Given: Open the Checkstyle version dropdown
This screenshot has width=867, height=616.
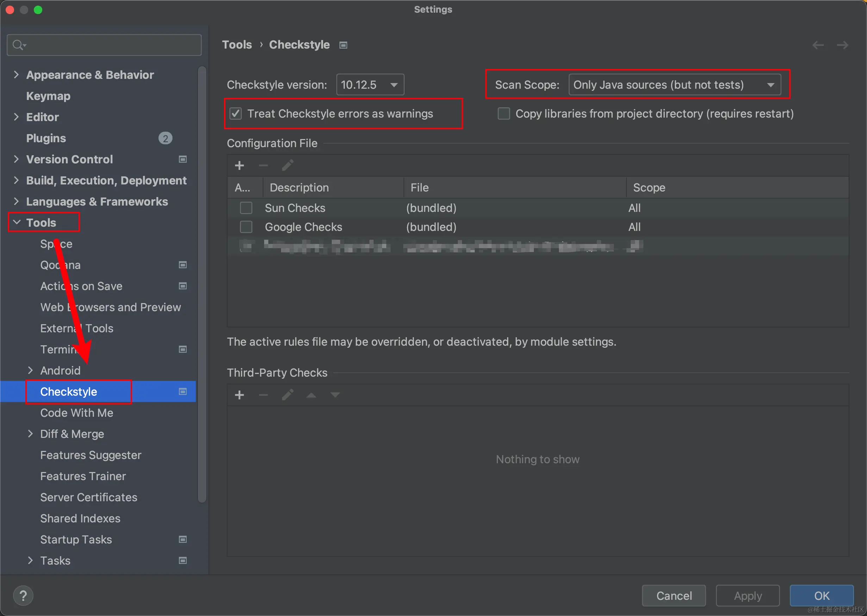Looking at the screenshot, I should pos(370,84).
